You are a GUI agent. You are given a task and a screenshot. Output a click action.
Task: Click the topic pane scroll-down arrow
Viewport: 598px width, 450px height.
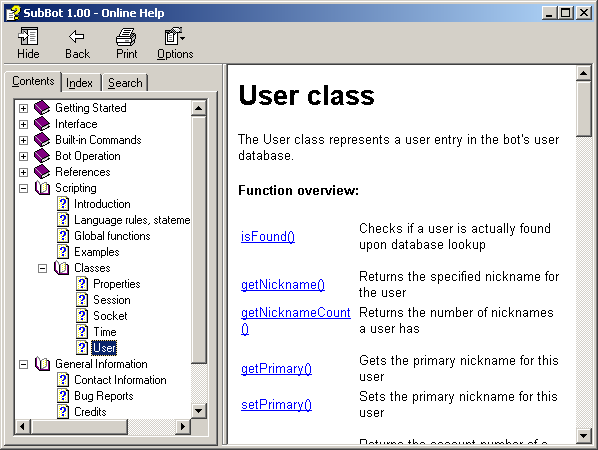[584, 436]
